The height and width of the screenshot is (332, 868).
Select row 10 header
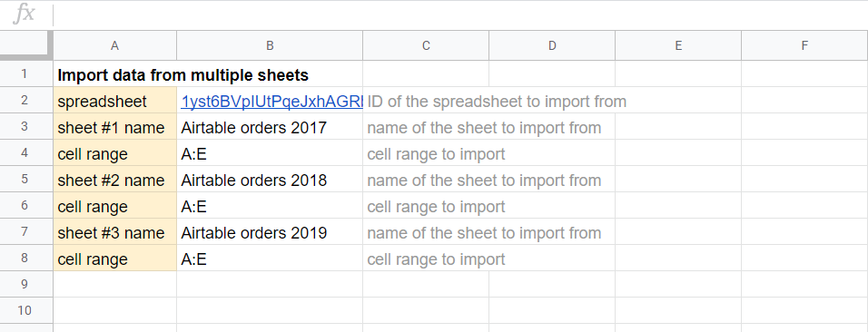[26, 311]
